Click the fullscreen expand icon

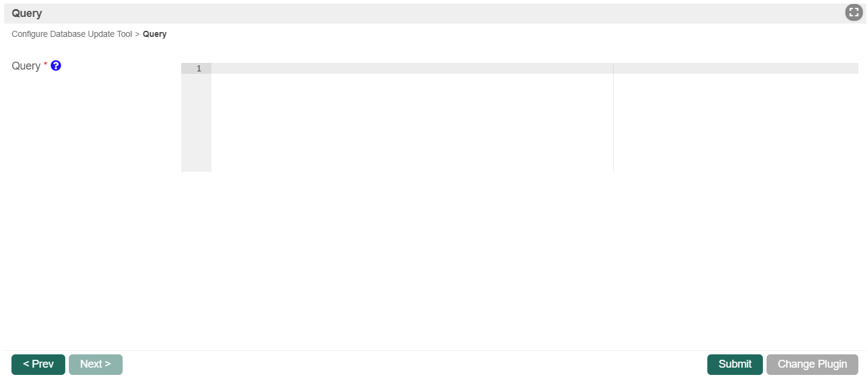click(x=853, y=13)
